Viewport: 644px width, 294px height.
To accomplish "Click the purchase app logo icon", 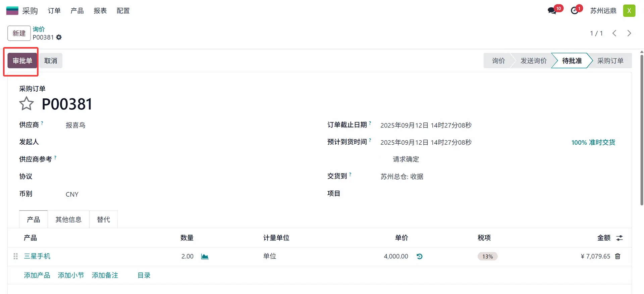I will click(12, 11).
